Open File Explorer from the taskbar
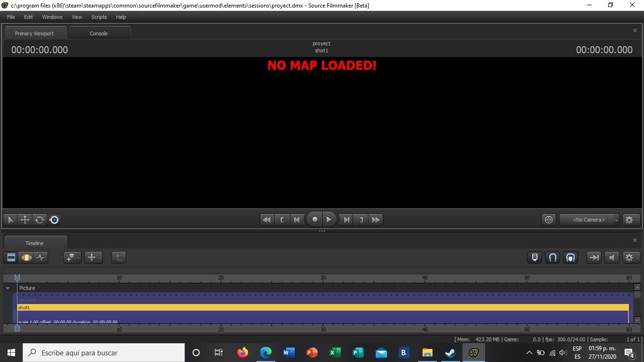 coord(428,353)
